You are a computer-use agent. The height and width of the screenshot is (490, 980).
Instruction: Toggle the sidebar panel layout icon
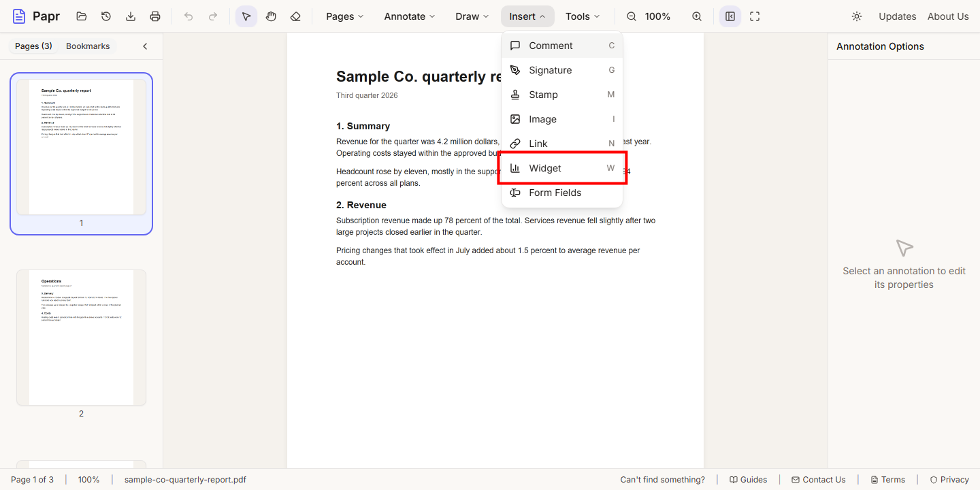pos(730,16)
